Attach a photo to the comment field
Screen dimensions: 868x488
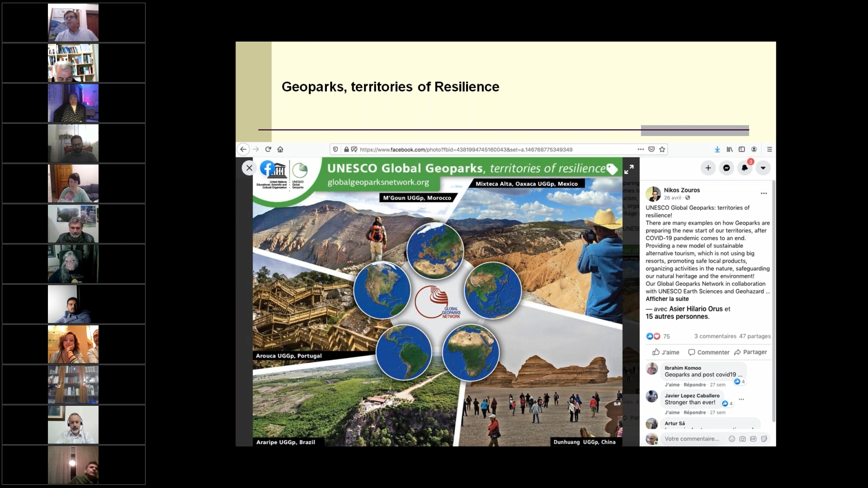coord(742,438)
